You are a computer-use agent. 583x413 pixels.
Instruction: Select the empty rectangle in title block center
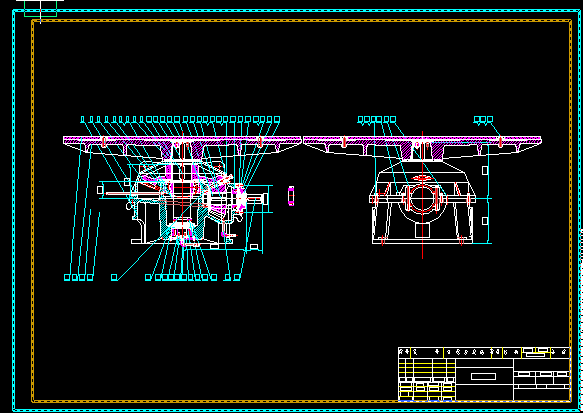(483, 377)
